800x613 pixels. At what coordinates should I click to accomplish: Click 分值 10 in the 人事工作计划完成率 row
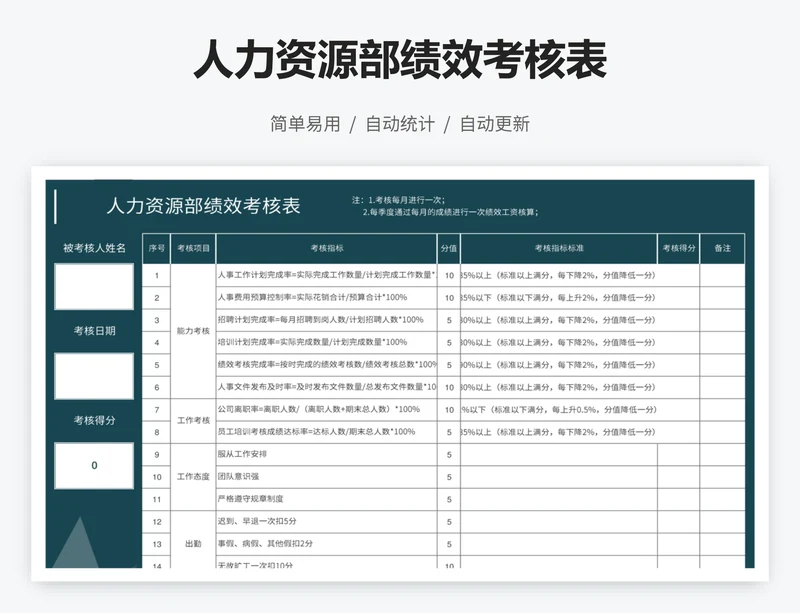click(x=449, y=276)
